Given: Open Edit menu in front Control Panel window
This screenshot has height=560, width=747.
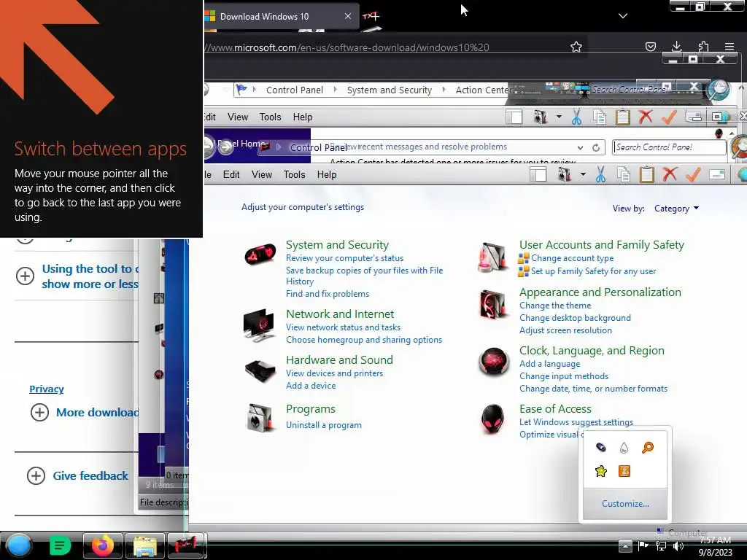Looking at the screenshot, I should click(231, 175).
